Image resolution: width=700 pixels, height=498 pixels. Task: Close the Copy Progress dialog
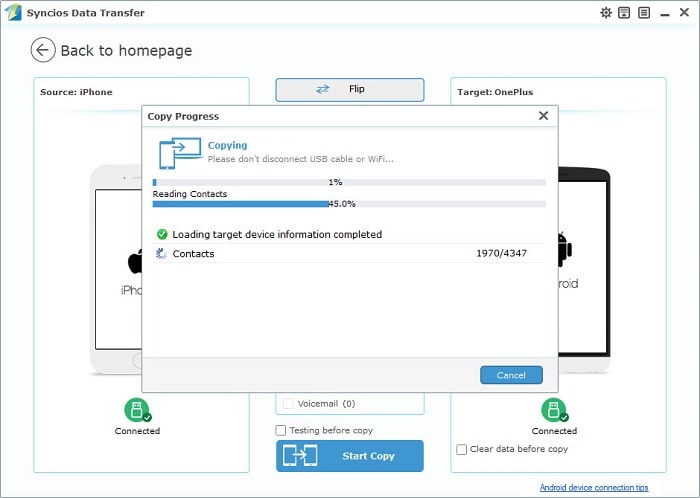[x=543, y=116]
